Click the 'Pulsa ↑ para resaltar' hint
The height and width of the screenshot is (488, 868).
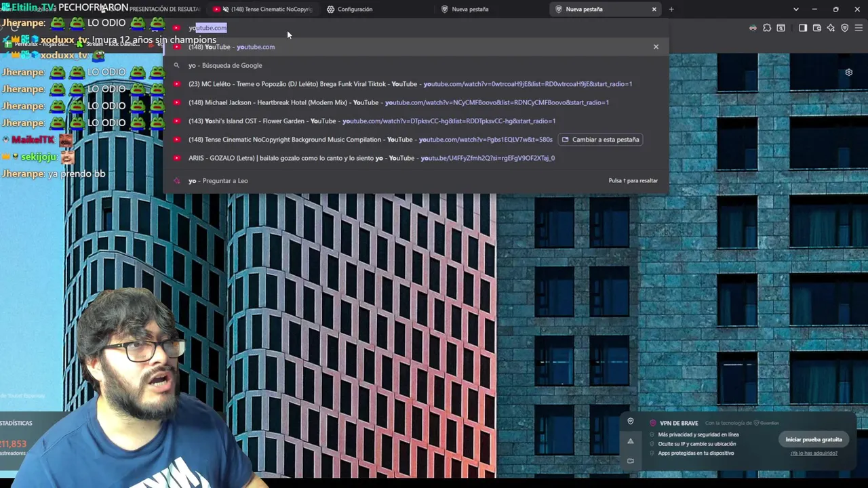coord(633,181)
